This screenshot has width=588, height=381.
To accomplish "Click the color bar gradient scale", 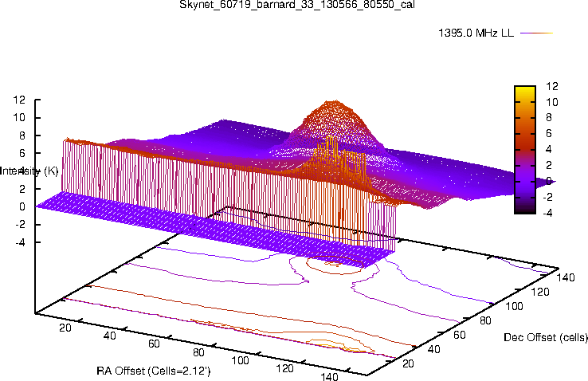I will pos(525,150).
